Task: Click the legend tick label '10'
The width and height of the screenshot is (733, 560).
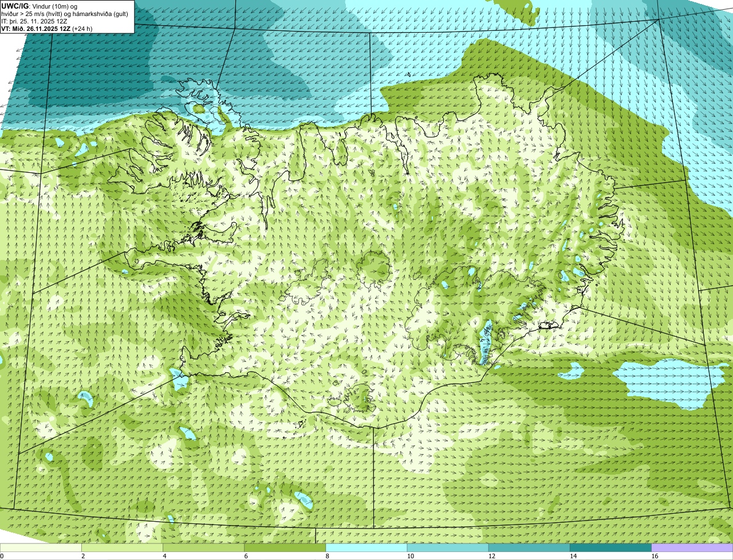Action: click(x=411, y=556)
